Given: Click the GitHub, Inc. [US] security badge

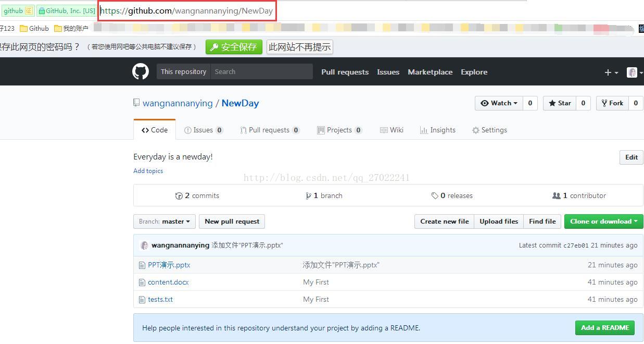Looking at the screenshot, I should [x=67, y=10].
